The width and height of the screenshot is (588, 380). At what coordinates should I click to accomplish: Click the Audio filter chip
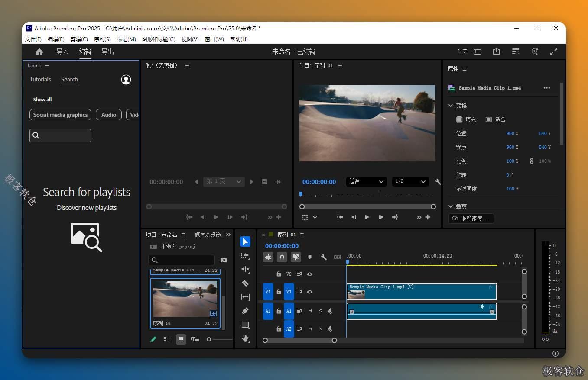(109, 115)
